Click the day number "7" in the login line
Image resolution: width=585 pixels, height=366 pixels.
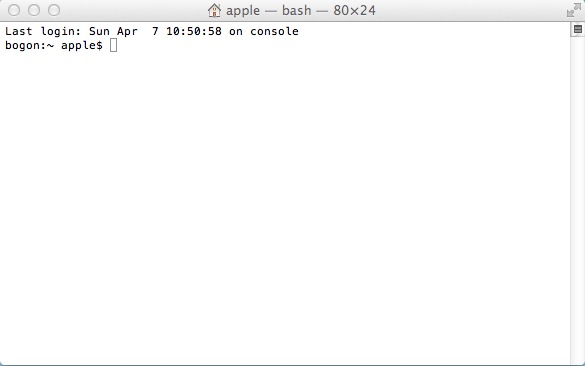point(156,31)
